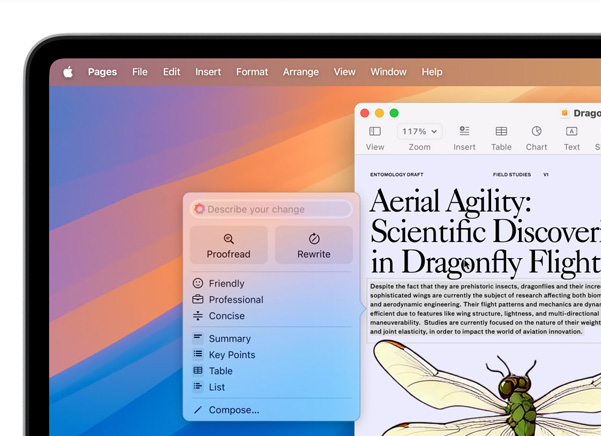Click the Describe your change field

[x=271, y=209]
